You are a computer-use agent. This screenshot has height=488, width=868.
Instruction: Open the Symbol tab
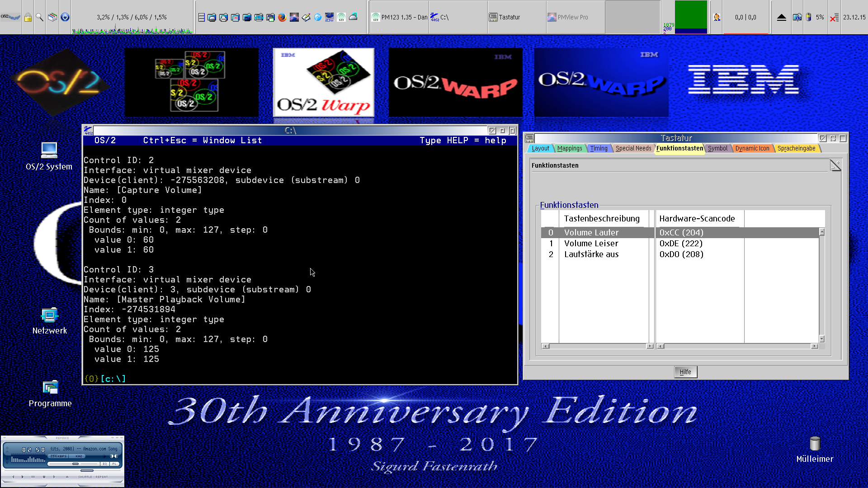717,148
